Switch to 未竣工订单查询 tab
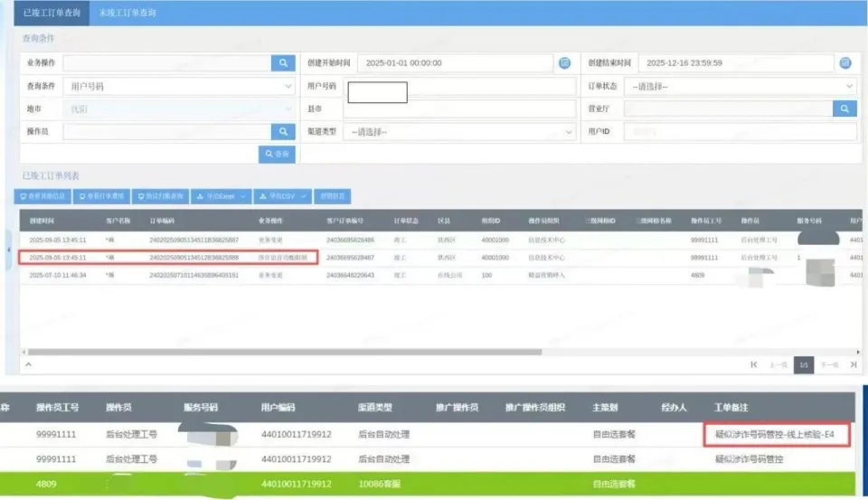868x500 pixels. [127, 13]
